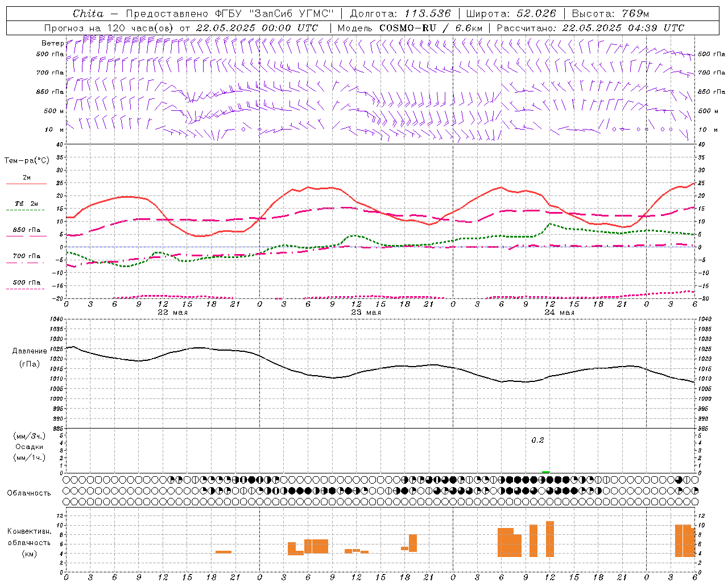
Task: Click the "Высота: 769м" elevation value
Action: coord(610,14)
